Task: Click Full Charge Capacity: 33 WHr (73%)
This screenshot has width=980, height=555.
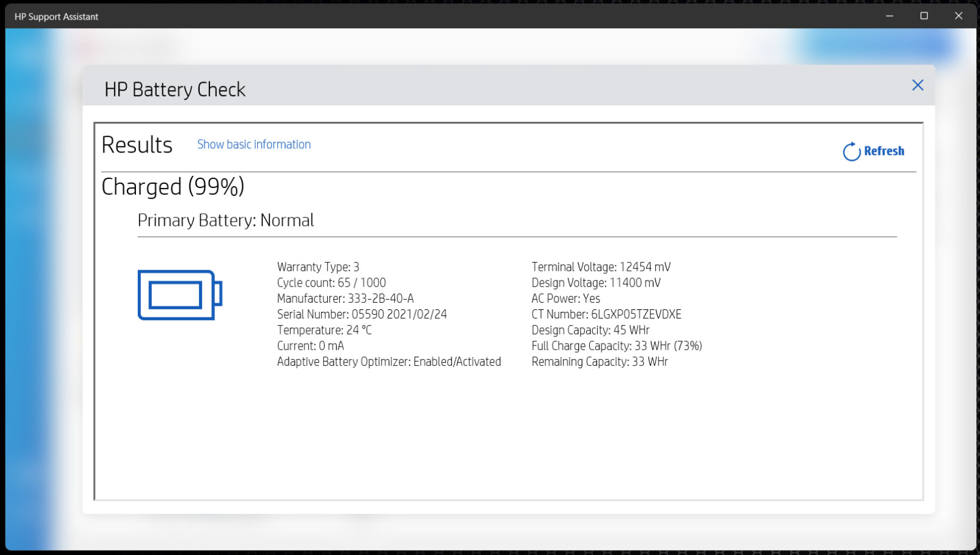Action: [617, 346]
